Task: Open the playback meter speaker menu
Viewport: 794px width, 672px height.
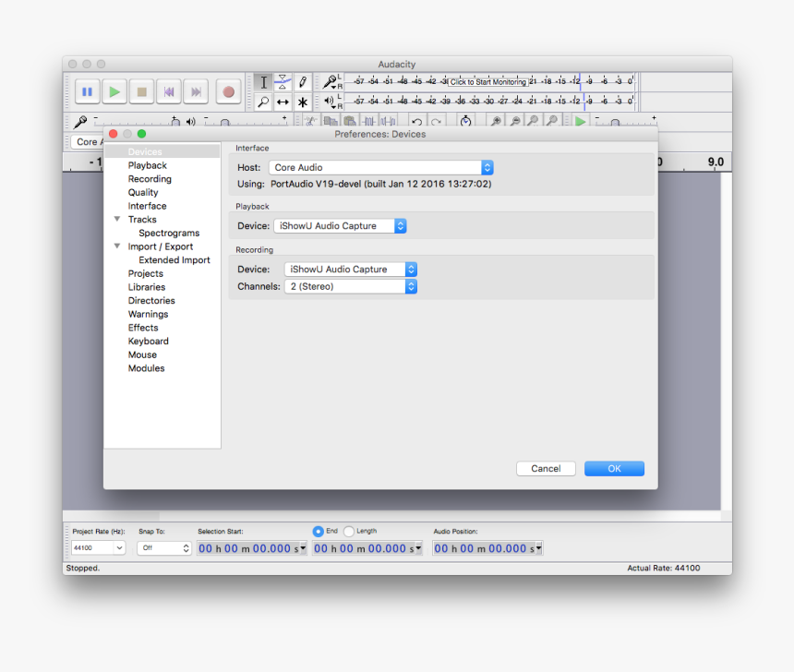Action: (x=330, y=102)
